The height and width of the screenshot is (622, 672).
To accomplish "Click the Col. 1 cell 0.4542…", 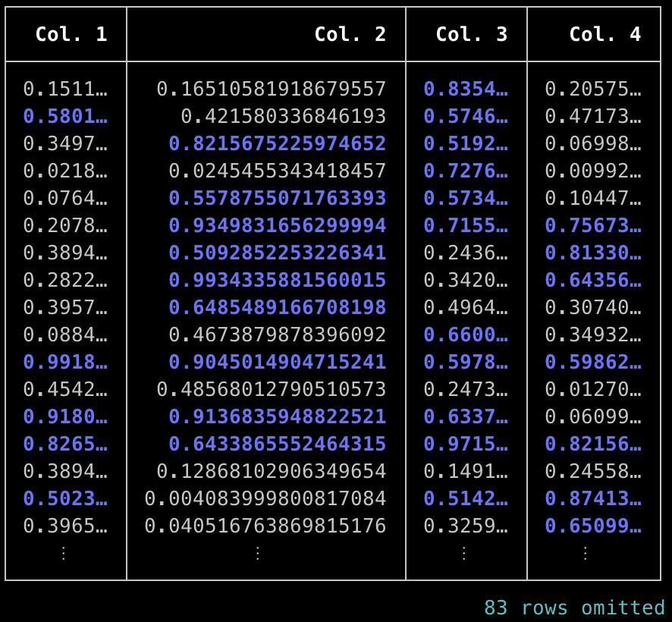I will point(65,389).
